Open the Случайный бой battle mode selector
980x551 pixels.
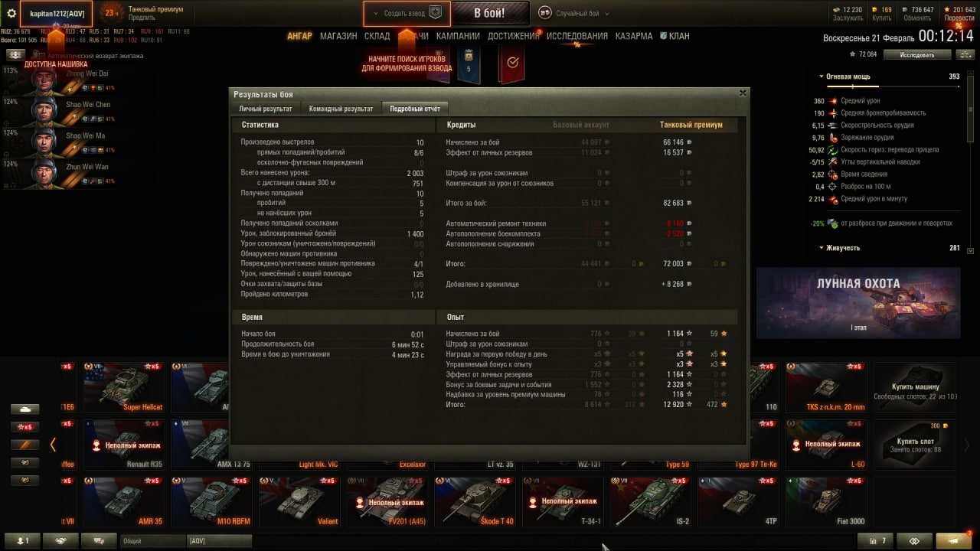click(570, 13)
